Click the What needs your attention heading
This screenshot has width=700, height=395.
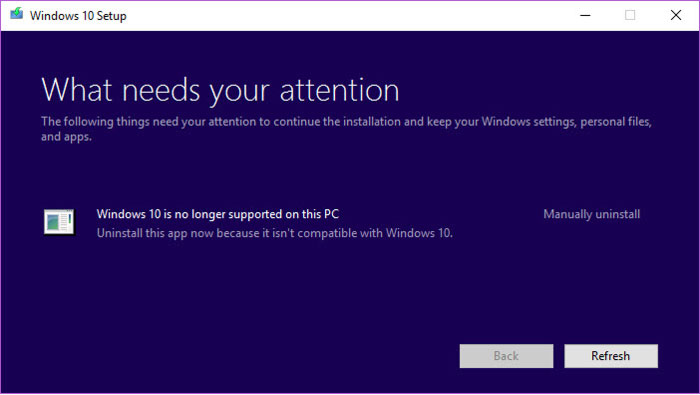[220, 91]
